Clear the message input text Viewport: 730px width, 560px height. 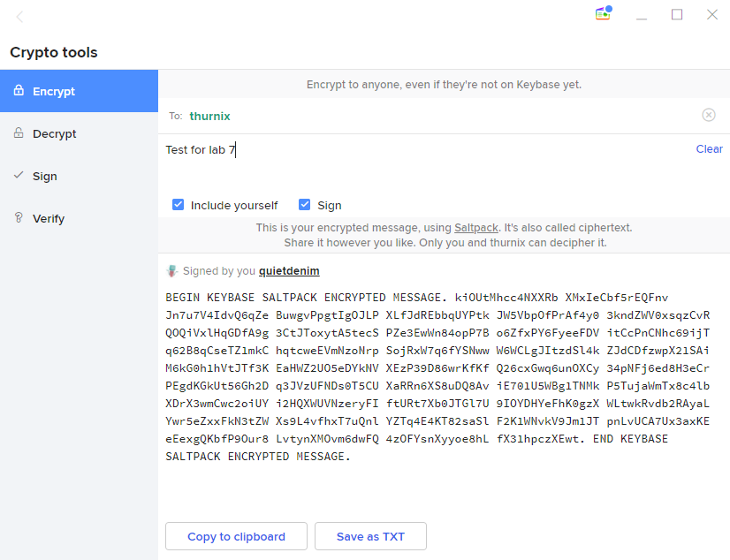[x=709, y=149]
